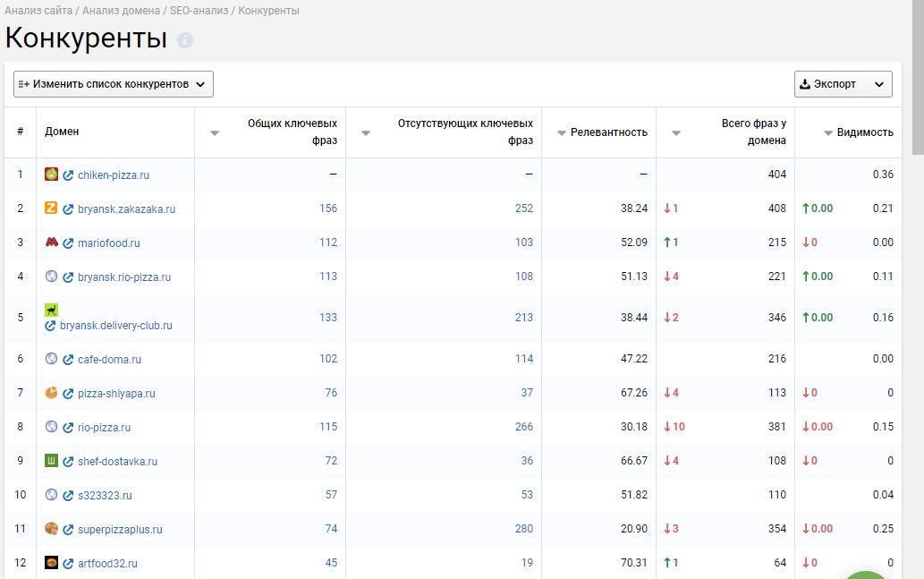
Task: Select relevance value 67.26 for pizza-shlyapa.ru
Action: (x=634, y=393)
